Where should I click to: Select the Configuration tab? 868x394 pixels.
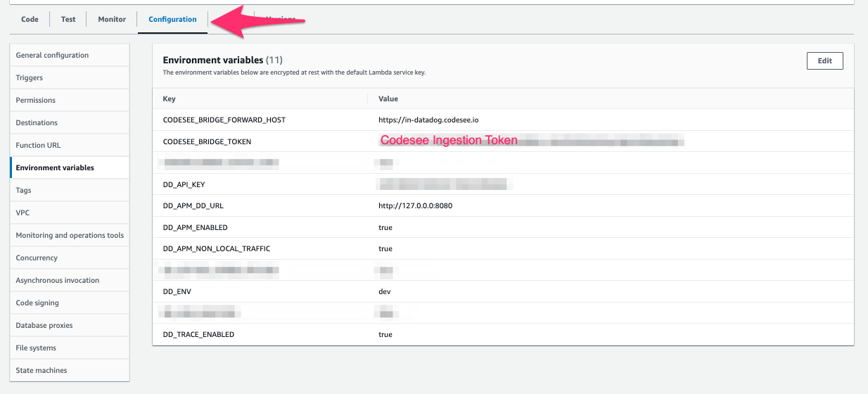[172, 19]
